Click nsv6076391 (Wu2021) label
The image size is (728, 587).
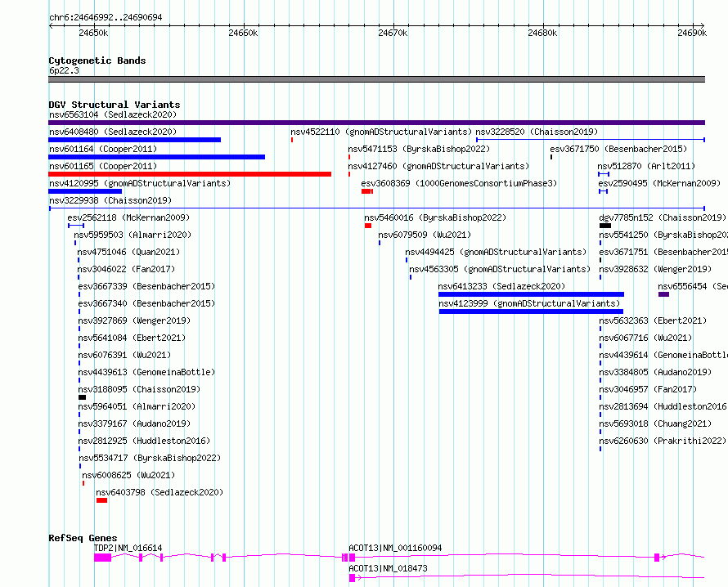pos(124,355)
